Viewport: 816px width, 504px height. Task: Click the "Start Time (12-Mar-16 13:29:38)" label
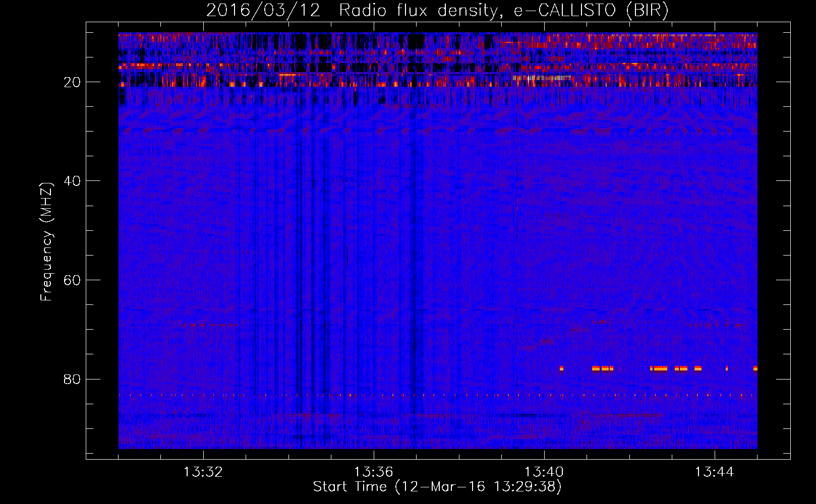tap(437, 487)
